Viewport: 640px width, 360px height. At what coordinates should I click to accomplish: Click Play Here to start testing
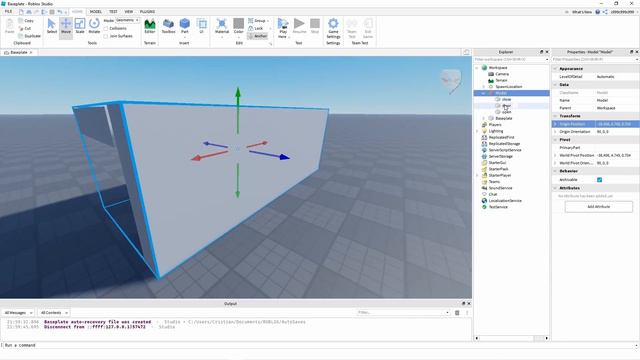pyautogui.click(x=282, y=28)
